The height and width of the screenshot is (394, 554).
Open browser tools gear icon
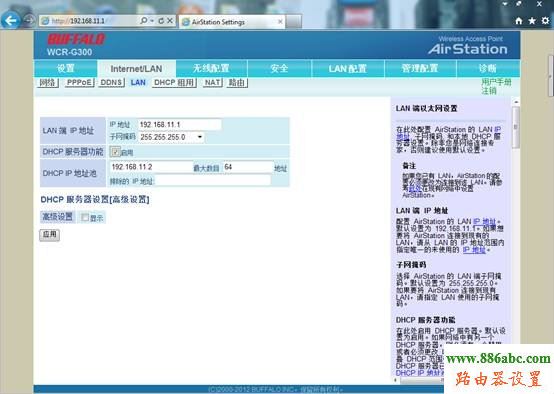tap(546, 21)
